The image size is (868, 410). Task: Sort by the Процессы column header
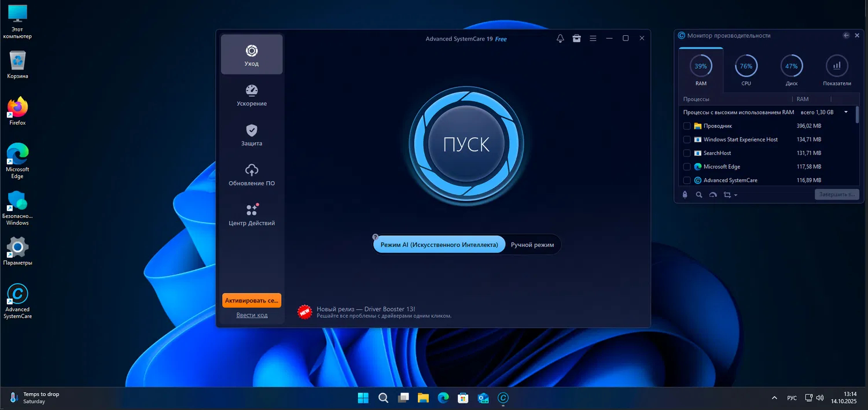coord(696,99)
